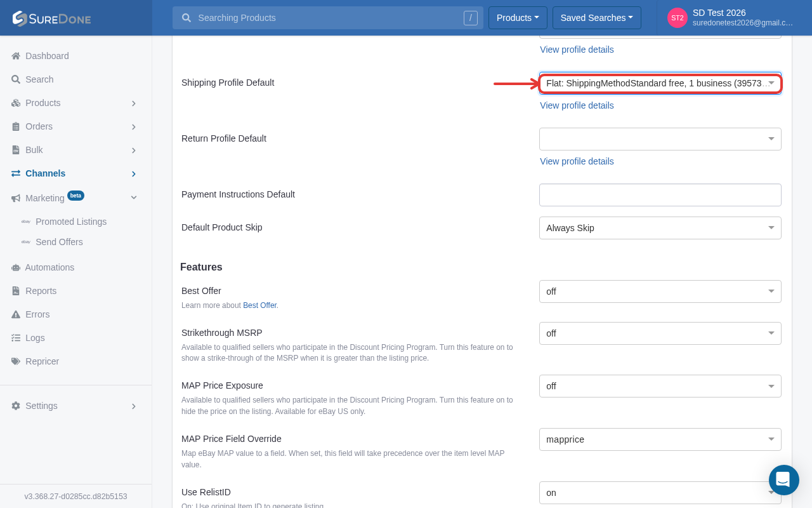This screenshot has width=812, height=508.
Task: Click the Features section heading
Action: click(x=201, y=267)
